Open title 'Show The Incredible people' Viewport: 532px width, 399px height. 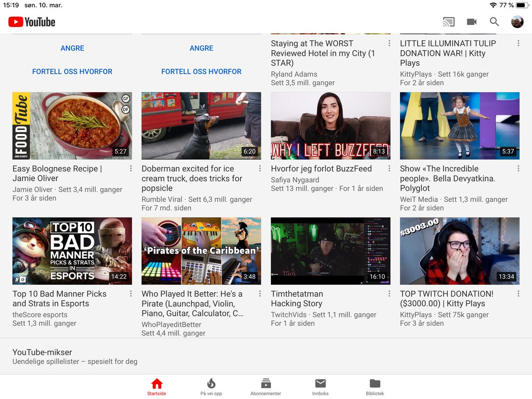point(448,178)
